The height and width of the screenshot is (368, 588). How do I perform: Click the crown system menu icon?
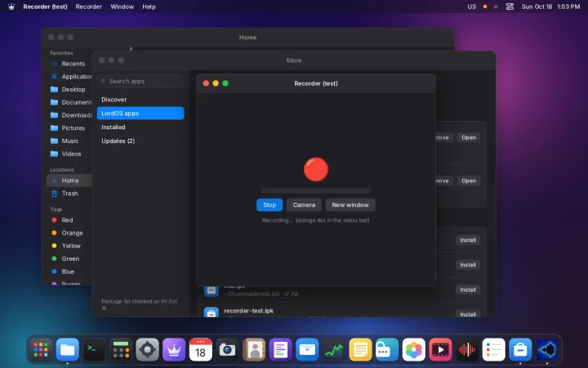[x=11, y=7]
